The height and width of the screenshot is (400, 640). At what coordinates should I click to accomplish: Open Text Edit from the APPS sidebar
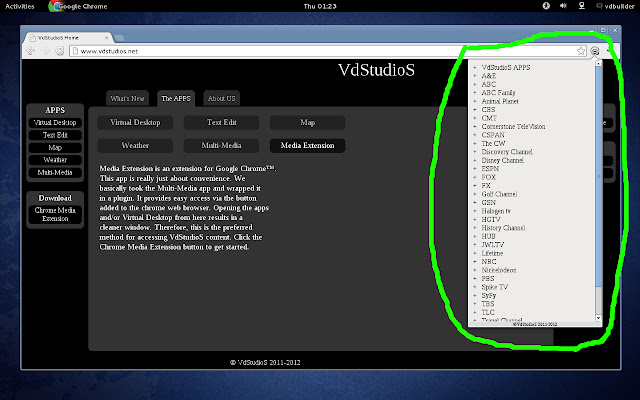tap(55, 135)
